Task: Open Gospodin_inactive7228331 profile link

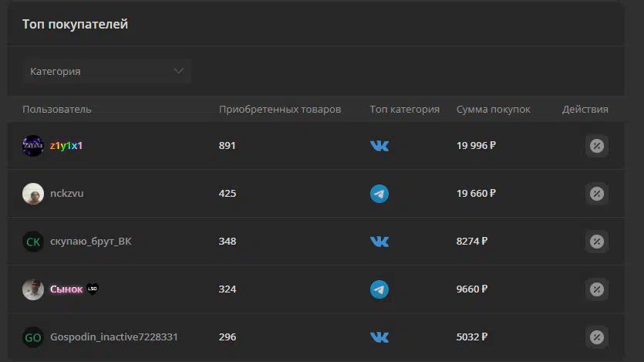Action: click(114, 337)
